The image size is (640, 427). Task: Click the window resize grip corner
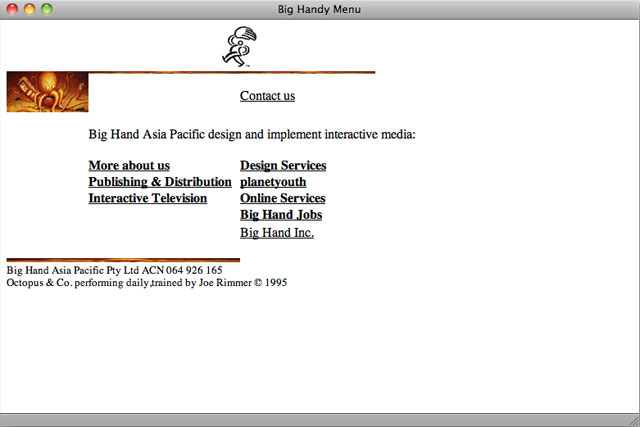(x=634, y=421)
